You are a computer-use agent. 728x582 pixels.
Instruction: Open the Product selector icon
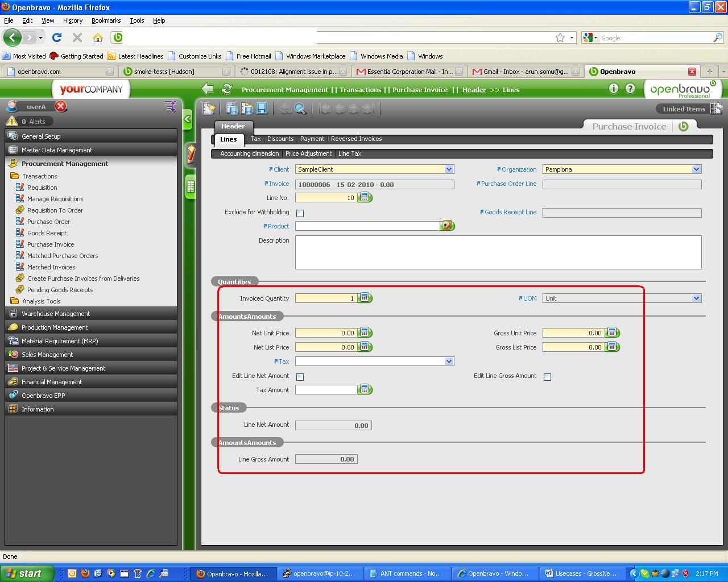(x=447, y=226)
